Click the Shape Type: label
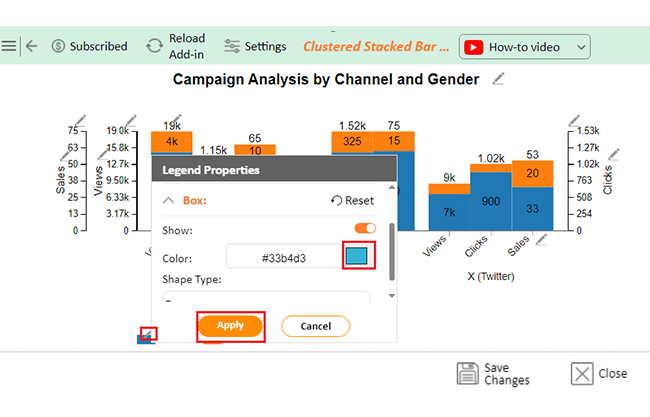Viewport: 650px width, 417px height. [x=192, y=279]
